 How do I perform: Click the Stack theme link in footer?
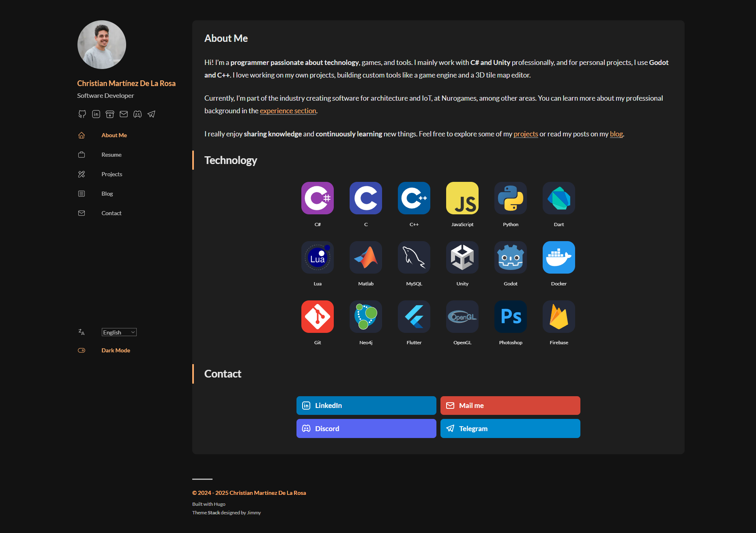[214, 513]
